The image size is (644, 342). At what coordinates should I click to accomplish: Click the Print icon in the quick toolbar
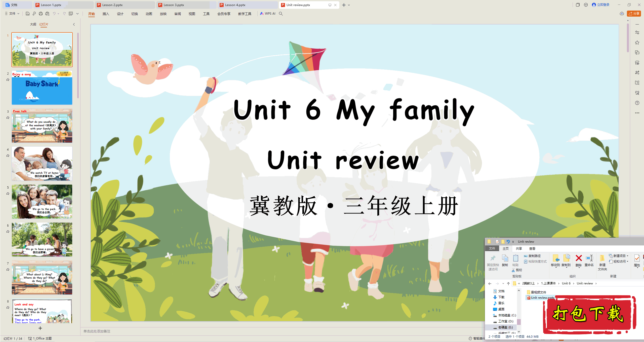coord(41,14)
